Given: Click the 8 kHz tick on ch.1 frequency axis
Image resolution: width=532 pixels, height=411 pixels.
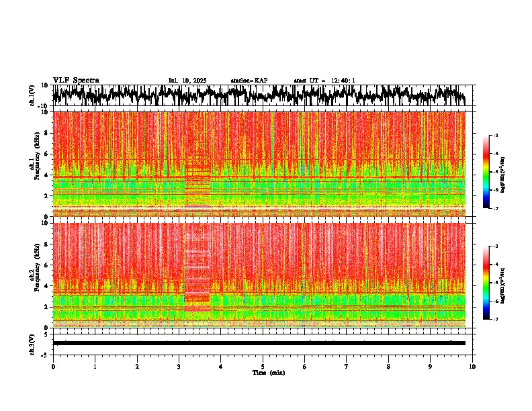Looking at the screenshot, I should point(46,133).
